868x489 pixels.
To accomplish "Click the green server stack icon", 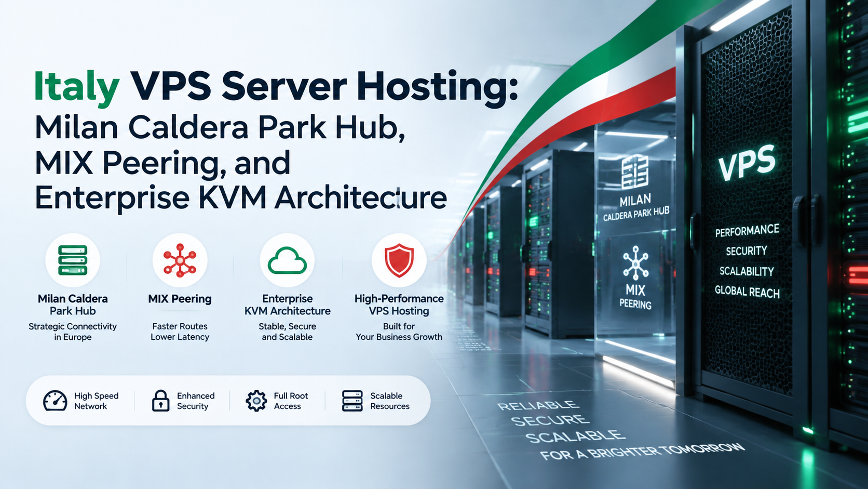I will pos(73,260).
